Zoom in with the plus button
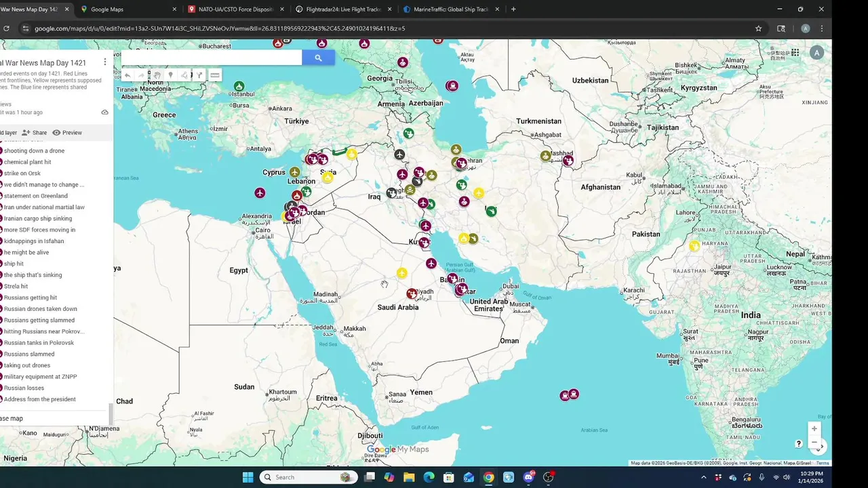The height and width of the screenshot is (488, 868). (x=814, y=428)
